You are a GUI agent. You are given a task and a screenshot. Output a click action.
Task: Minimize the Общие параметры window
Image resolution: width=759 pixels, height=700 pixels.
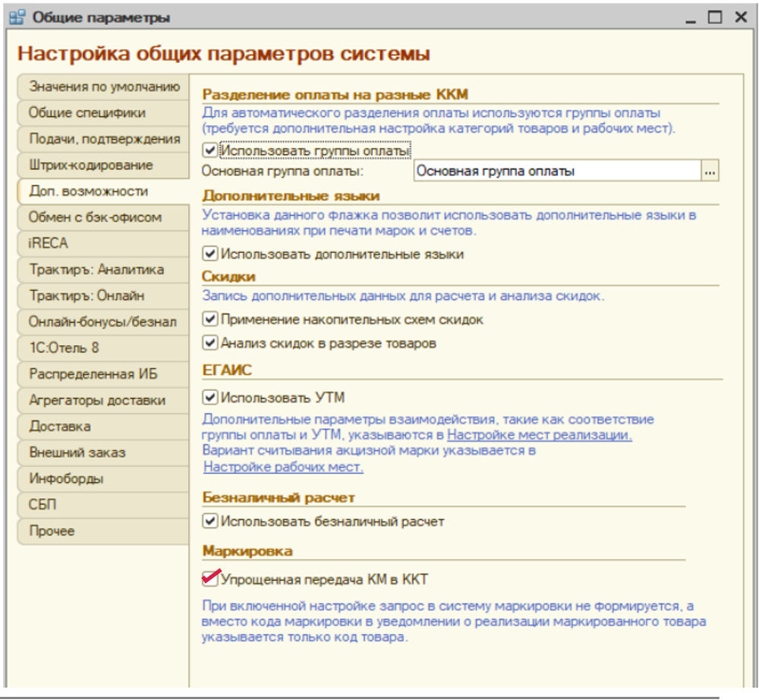691,17
